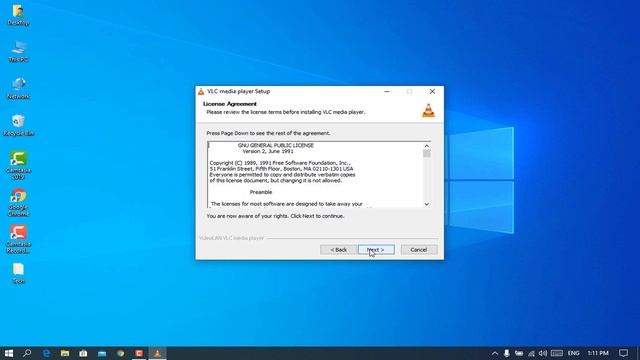Click the 'License Agreement' heading
Screen dimensions: 640x360
pyautogui.click(x=230, y=104)
